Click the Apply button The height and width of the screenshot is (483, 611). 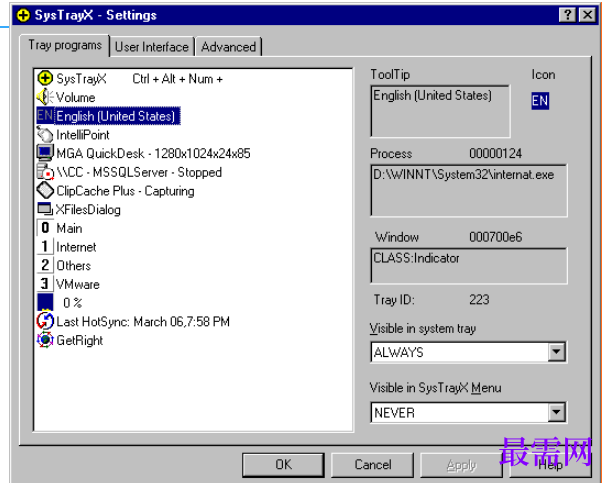(x=461, y=465)
